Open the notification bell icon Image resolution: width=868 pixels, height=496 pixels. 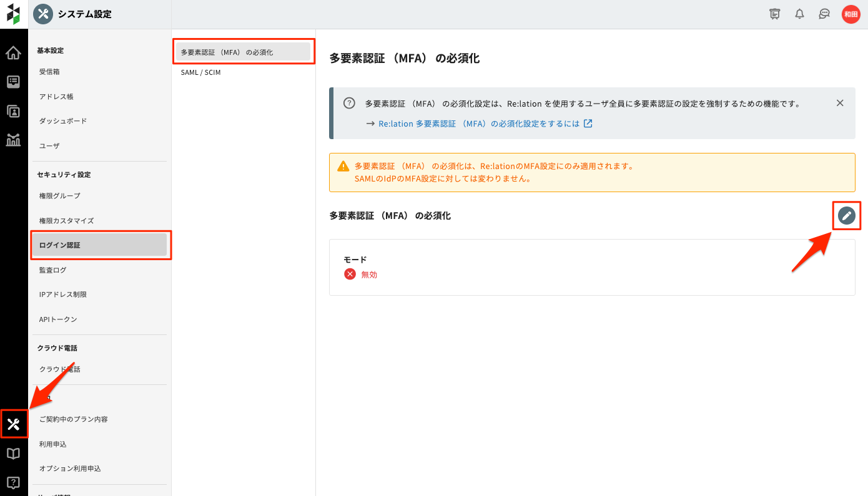[799, 14]
